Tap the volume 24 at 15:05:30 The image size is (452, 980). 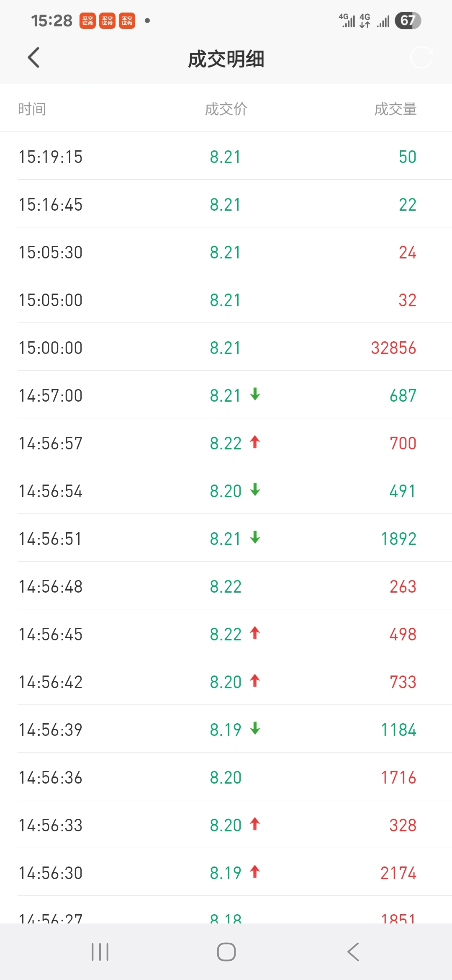pyautogui.click(x=407, y=253)
